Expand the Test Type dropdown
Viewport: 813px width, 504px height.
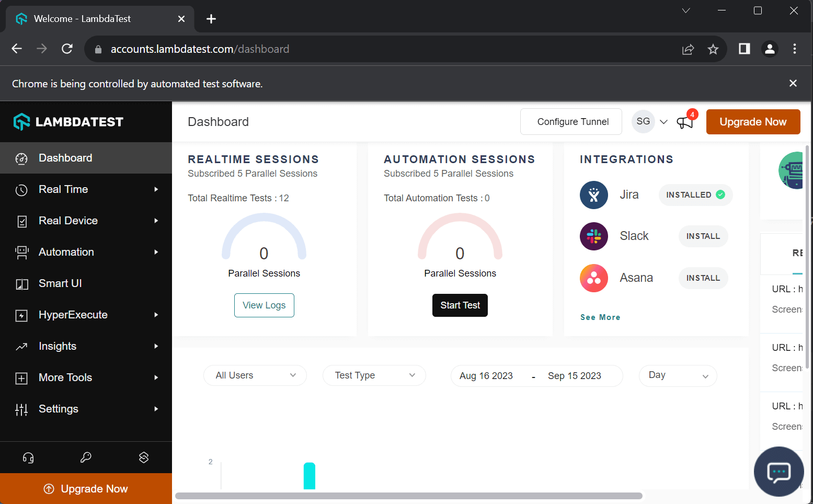[374, 375]
